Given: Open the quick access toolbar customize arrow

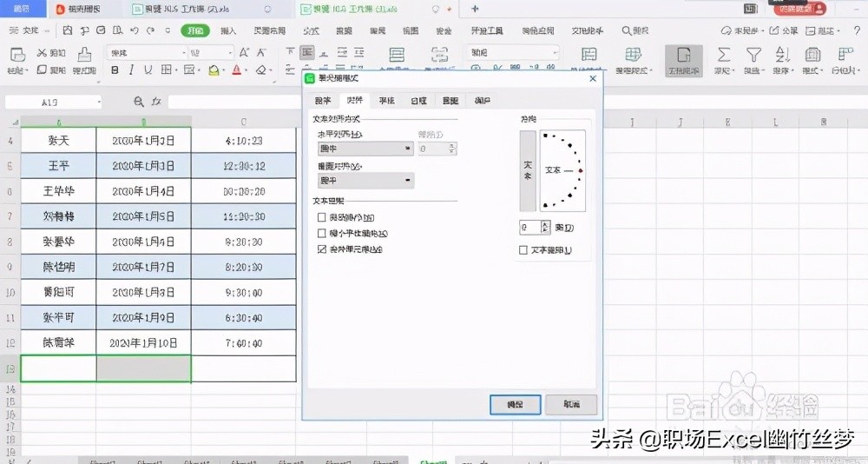Looking at the screenshot, I should tap(168, 30).
